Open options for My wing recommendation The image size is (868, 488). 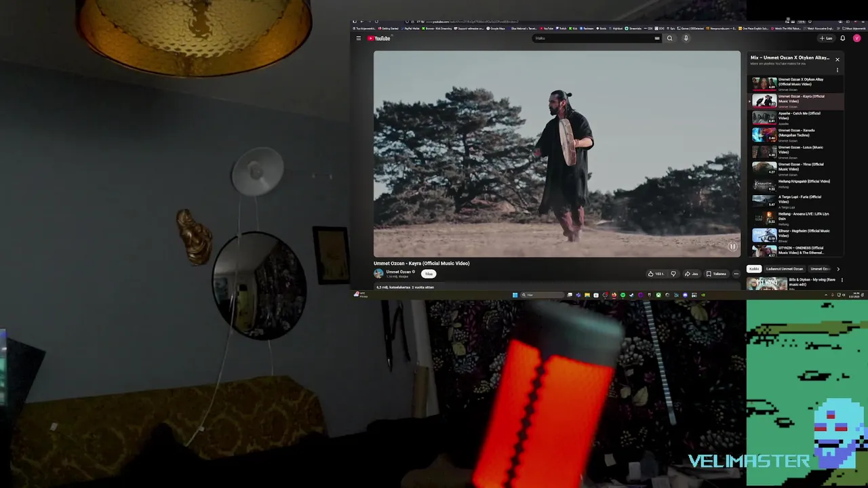pyautogui.click(x=842, y=280)
